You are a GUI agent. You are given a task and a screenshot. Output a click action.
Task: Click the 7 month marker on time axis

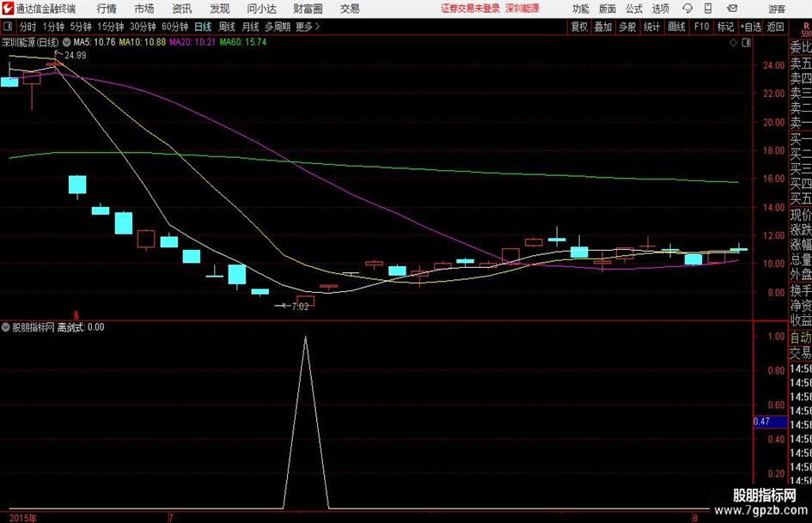[170, 518]
